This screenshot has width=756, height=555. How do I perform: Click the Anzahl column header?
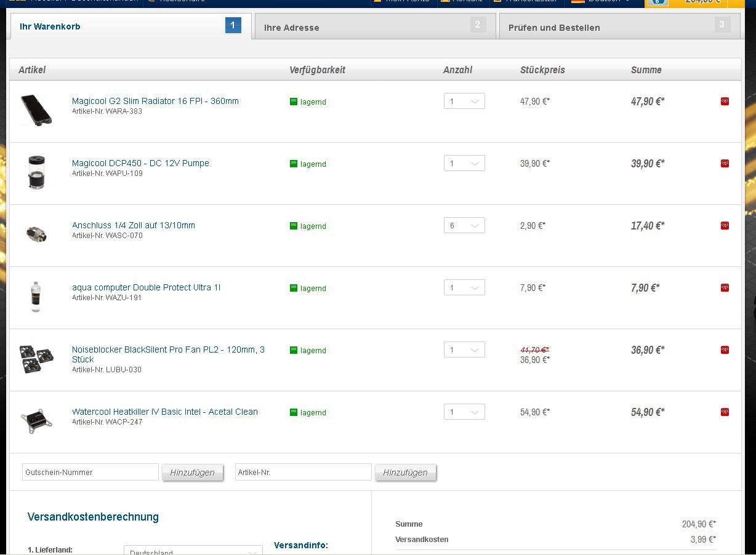(457, 70)
